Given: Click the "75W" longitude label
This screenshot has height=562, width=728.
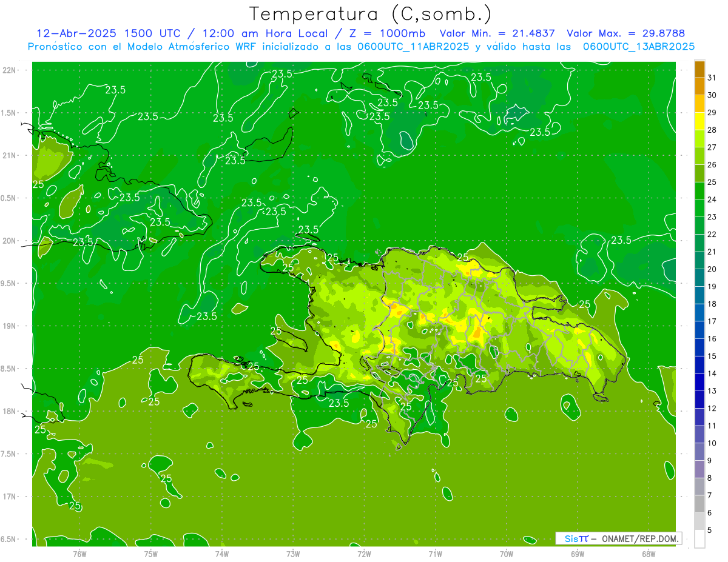Looking at the screenshot, I should 151,554.
